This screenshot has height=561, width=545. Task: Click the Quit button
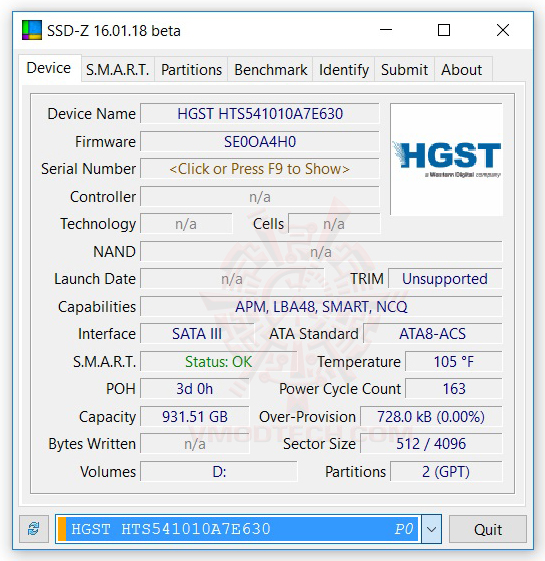pyautogui.click(x=488, y=529)
